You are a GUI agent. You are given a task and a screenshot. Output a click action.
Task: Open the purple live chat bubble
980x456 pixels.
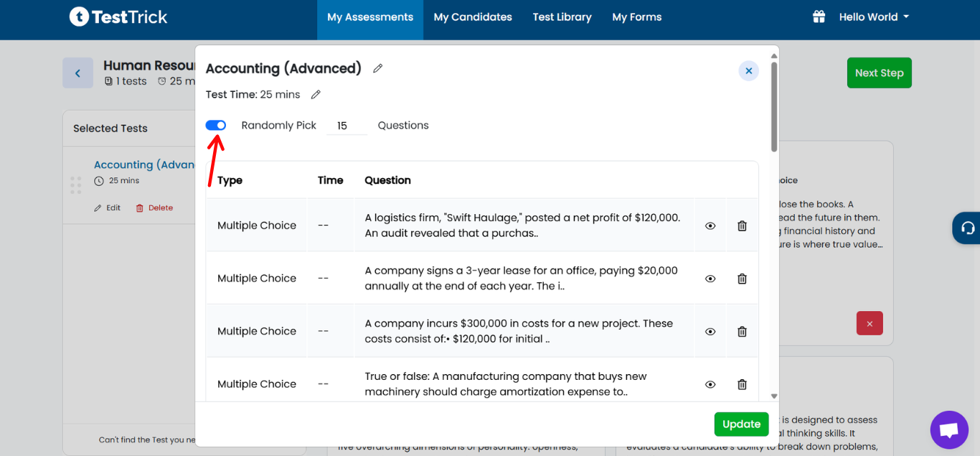click(x=949, y=429)
